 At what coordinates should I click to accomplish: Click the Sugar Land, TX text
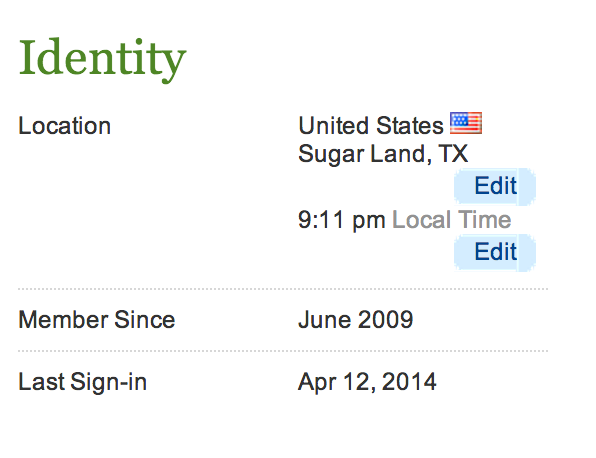(383, 154)
